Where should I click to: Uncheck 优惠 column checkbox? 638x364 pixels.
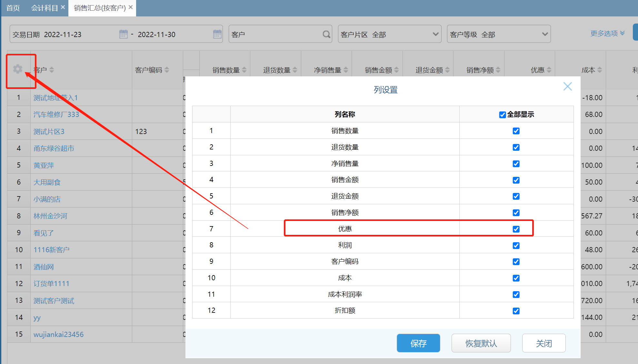(516, 229)
